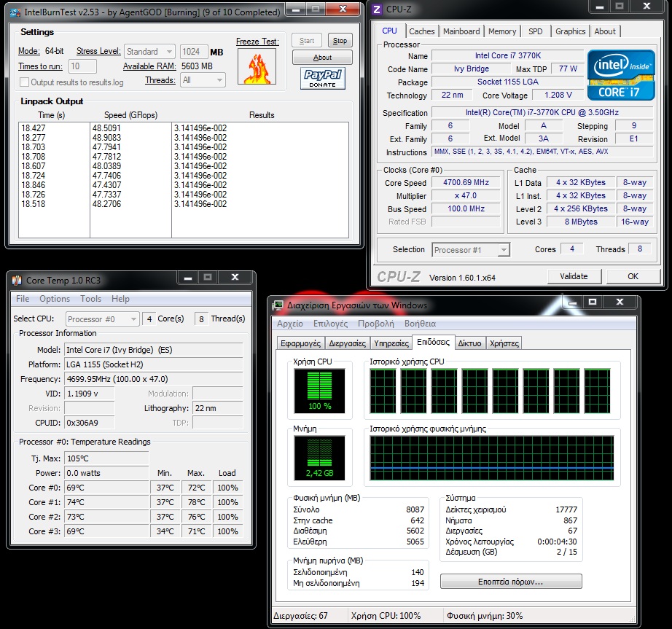Viewport: 672px width, 629px height.
Task: Click the Max TDP 77 W value
Action: (568, 69)
